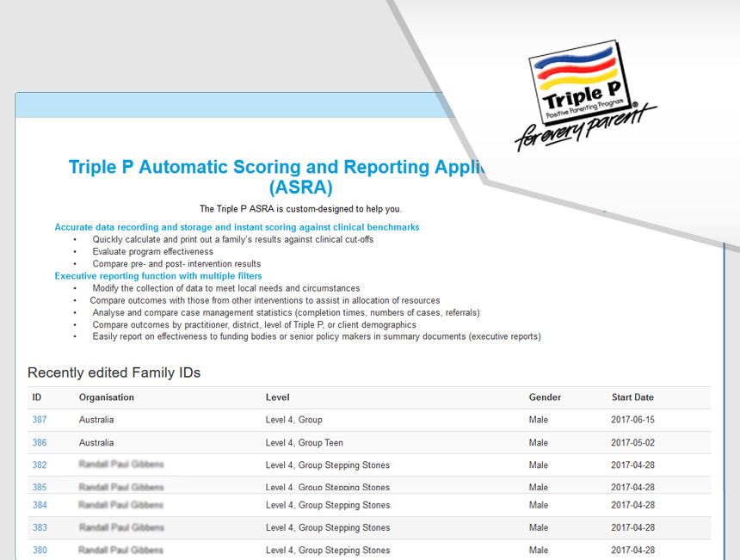
Task: Click blurred organisation name in row 384
Action: [120, 505]
